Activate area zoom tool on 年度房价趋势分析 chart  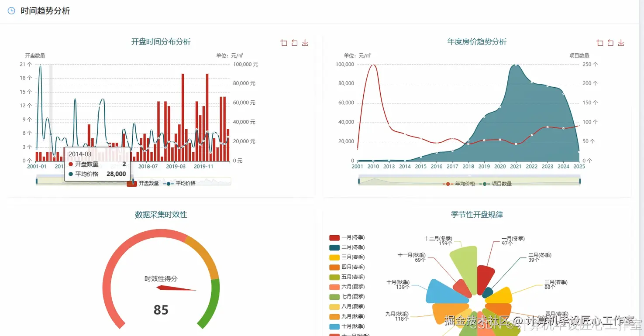pos(600,43)
